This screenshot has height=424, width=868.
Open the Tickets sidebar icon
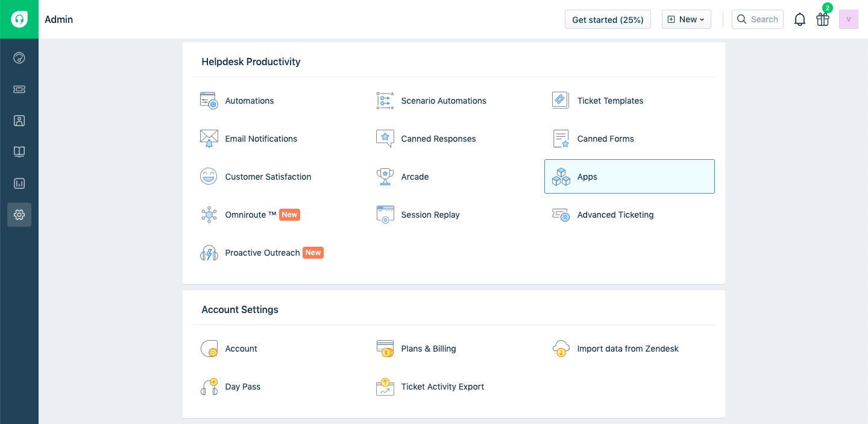(19, 89)
